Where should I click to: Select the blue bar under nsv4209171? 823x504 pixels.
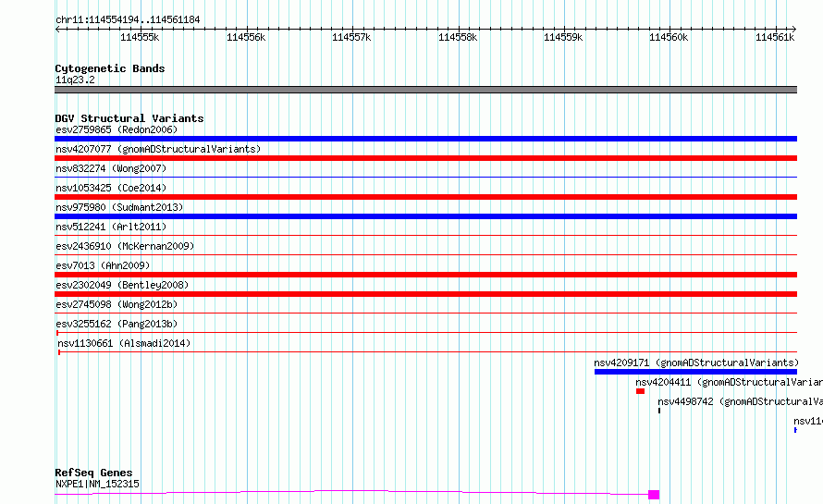[x=695, y=372]
